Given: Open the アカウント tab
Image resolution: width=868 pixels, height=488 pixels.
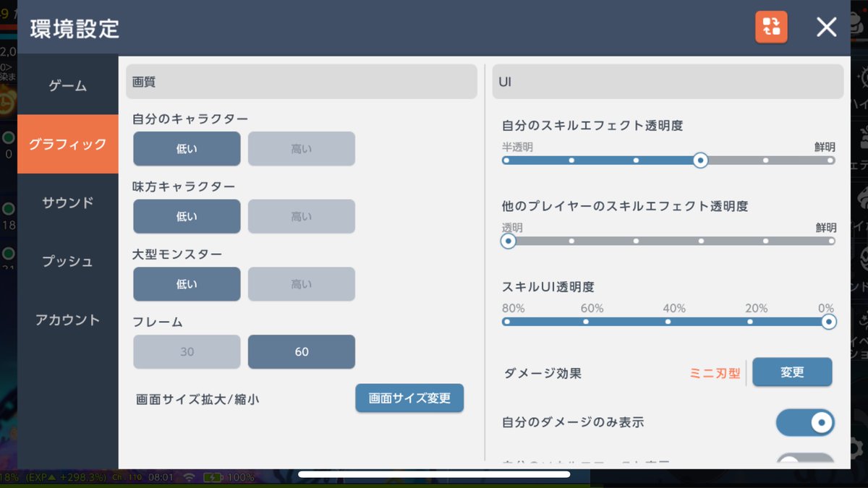Looking at the screenshot, I should 67,320.
